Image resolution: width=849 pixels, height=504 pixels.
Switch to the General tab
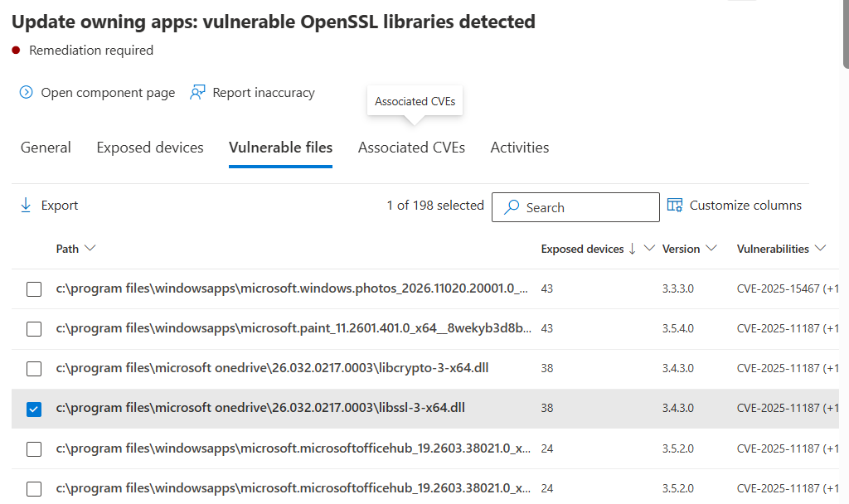(x=46, y=148)
